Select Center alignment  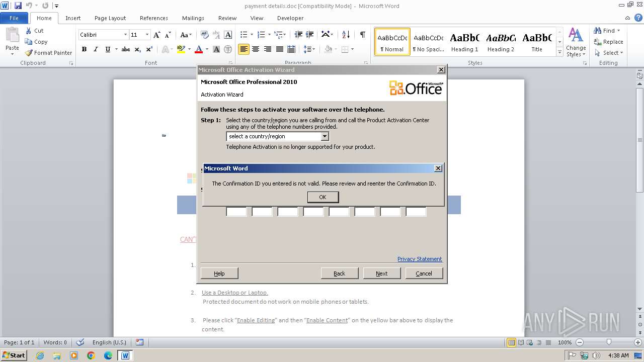point(256,49)
